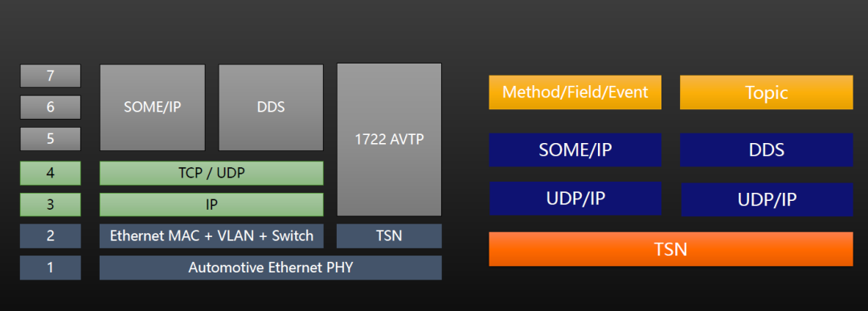The width and height of the screenshot is (868, 311).
Task: Select the 1722 AVTP block
Action: (x=389, y=140)
